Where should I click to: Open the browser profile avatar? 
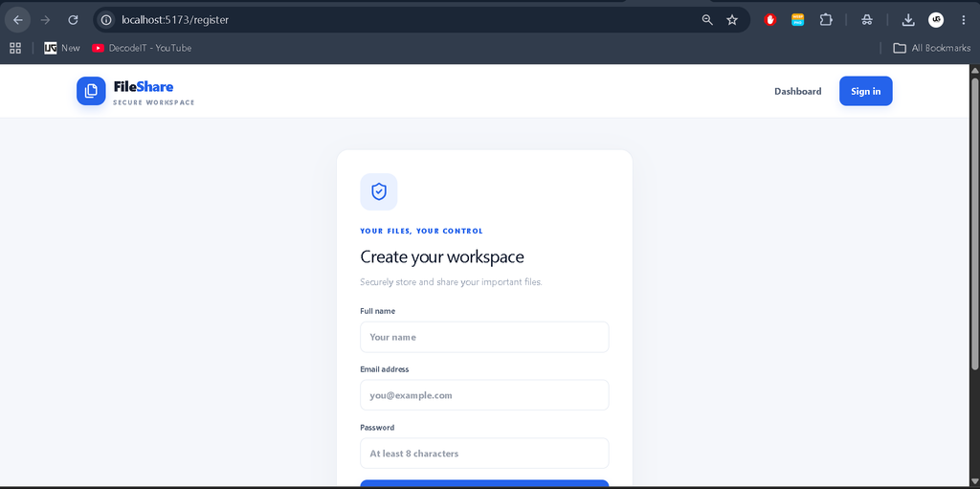[x=936, y=20]
